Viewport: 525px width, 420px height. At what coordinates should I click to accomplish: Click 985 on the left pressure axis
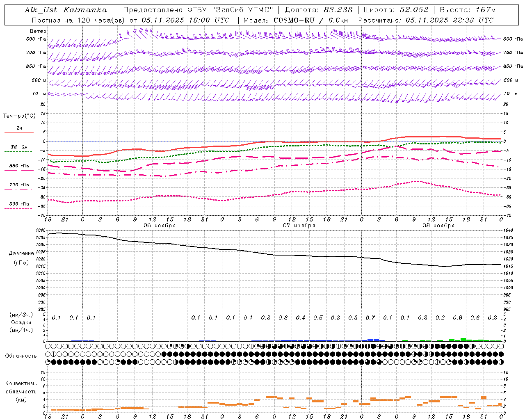(41, 309)
